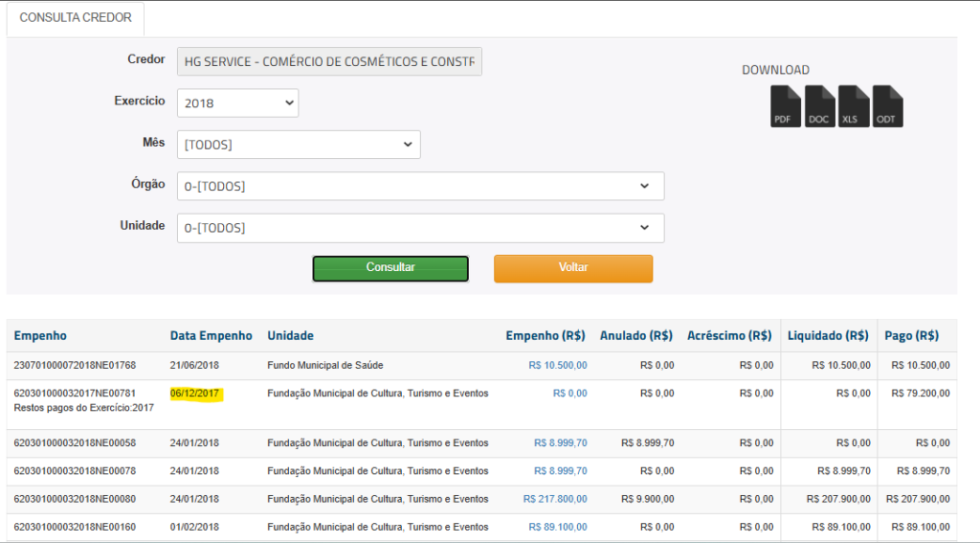Image resolution: width=980 pixels, height=543 pixels.
Task: Export the results as ODT
Action: (x=887, y=106)
